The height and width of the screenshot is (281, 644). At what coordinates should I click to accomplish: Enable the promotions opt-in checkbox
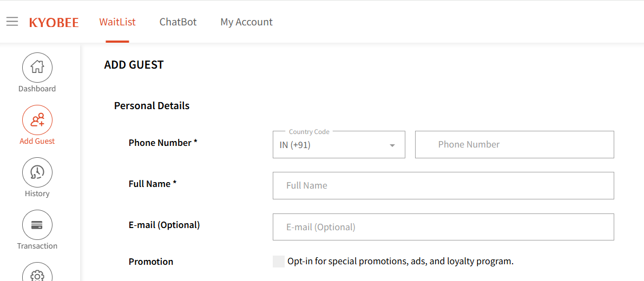(279, 262)
